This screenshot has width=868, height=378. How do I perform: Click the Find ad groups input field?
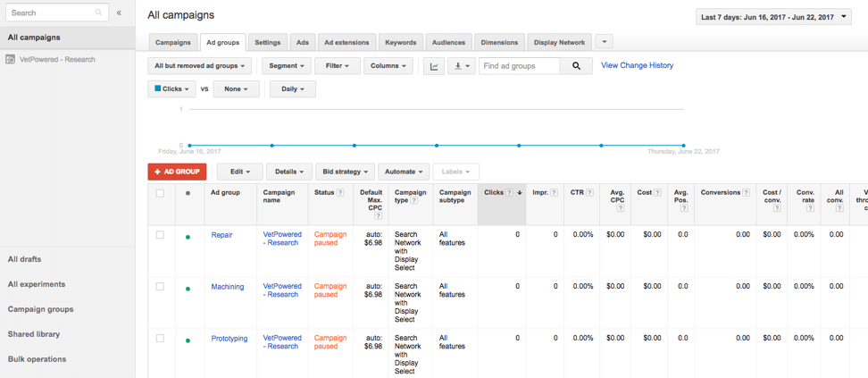520,66
